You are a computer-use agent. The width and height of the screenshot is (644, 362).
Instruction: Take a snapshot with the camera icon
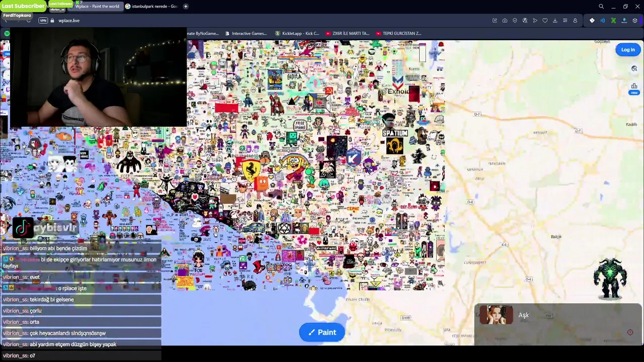(x=505, y=21)
